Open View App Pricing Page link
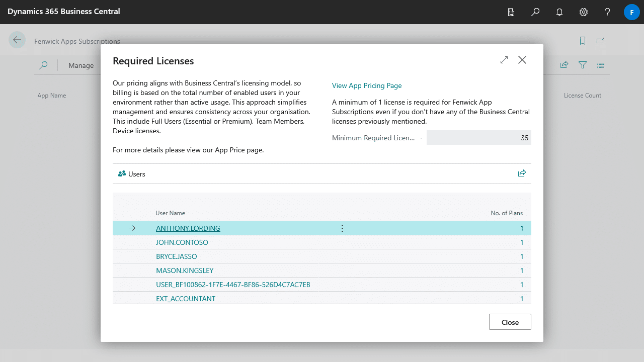Viewport: 644px width, 362px height. 367,85
